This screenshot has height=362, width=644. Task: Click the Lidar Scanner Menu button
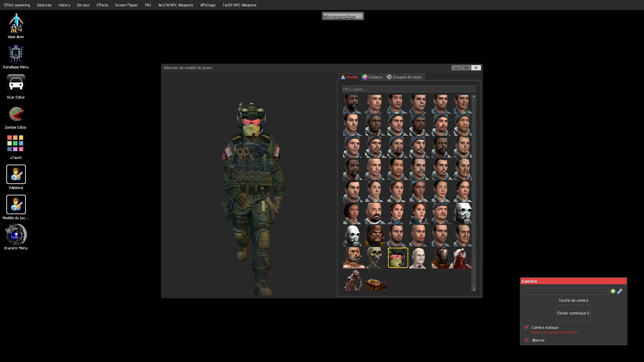pos(342,16)
